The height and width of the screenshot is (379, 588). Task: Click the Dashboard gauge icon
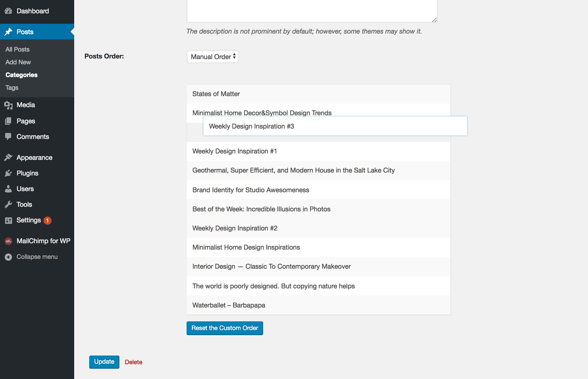click(x=8, y=11)
